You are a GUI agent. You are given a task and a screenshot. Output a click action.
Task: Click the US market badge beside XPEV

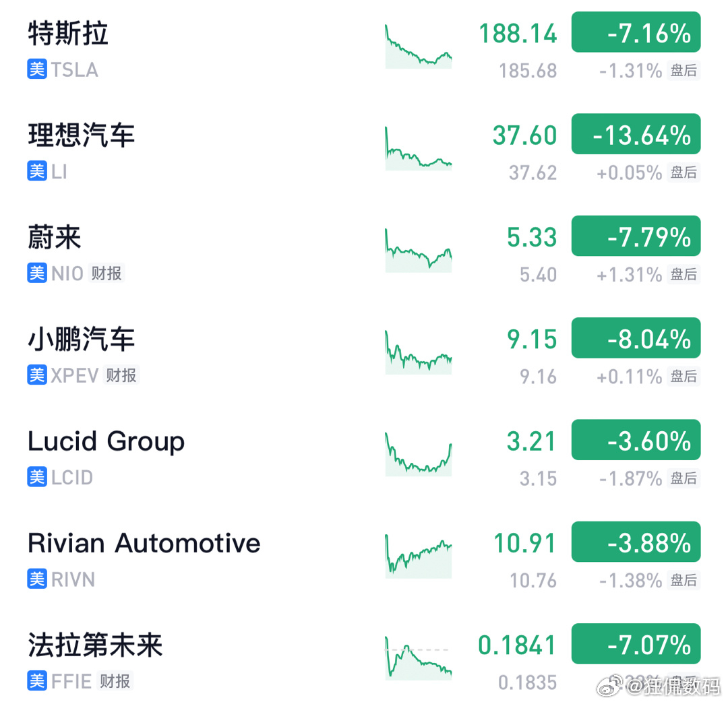[x=37, y=375]
